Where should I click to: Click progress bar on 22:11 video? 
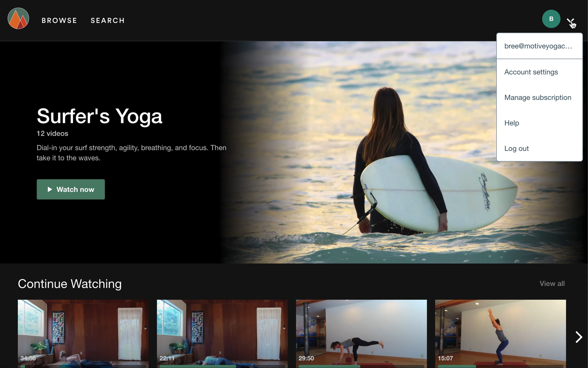222,366
